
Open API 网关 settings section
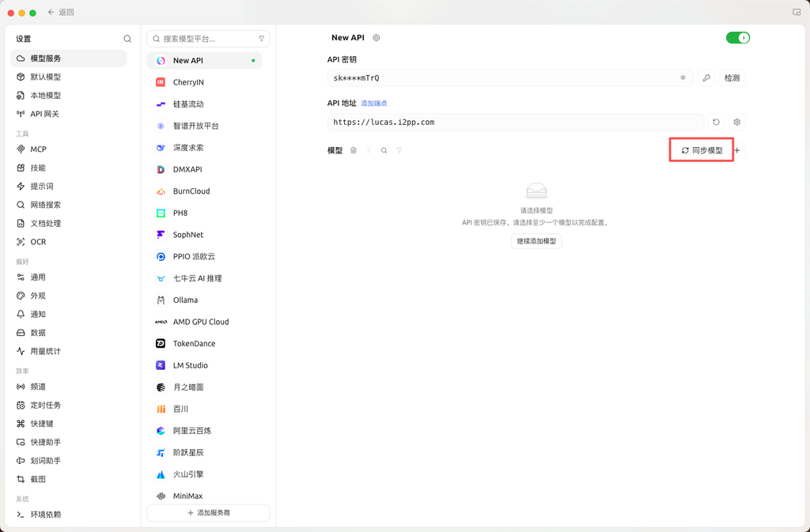pyautogui.click(x=68, y=114)
